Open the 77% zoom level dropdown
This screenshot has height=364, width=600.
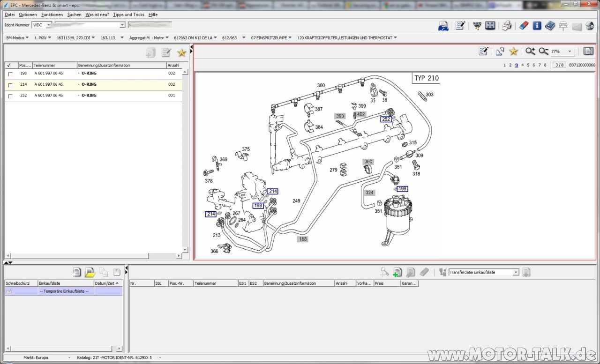click(x=570, y=52)
